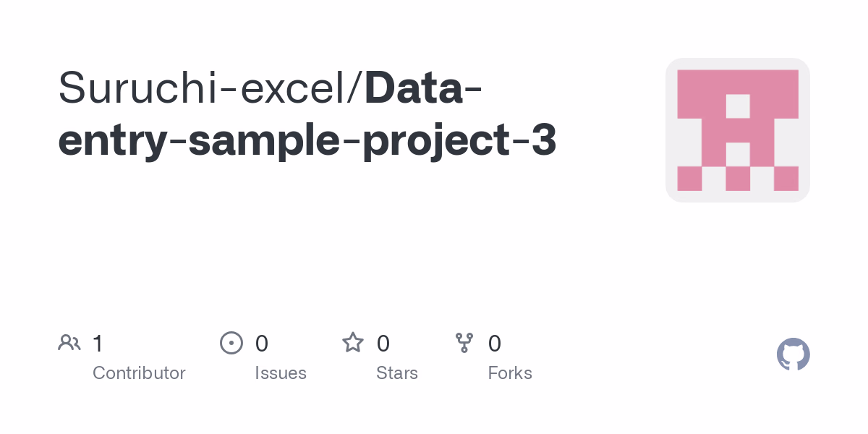
Task: Click the Issues circle-dot icon
Action: pyautogui.click(x=231, y=343)
